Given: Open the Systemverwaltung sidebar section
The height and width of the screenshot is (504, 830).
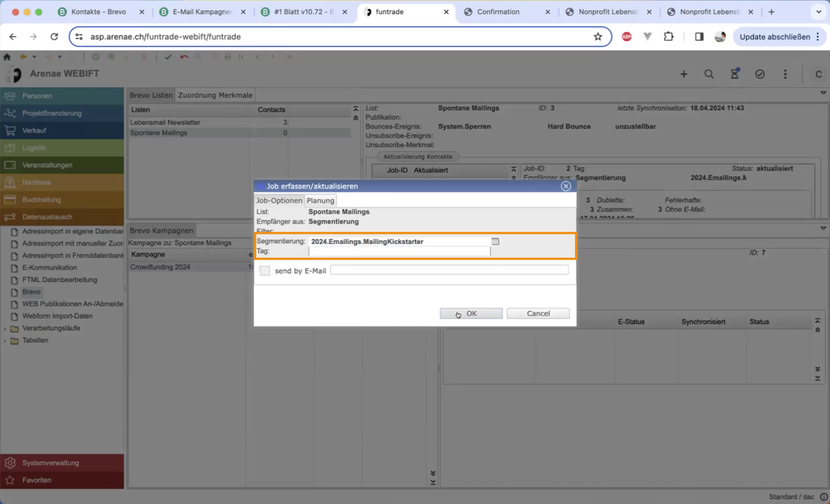Looking at the screenshot, I should click(x=50, y=463).
